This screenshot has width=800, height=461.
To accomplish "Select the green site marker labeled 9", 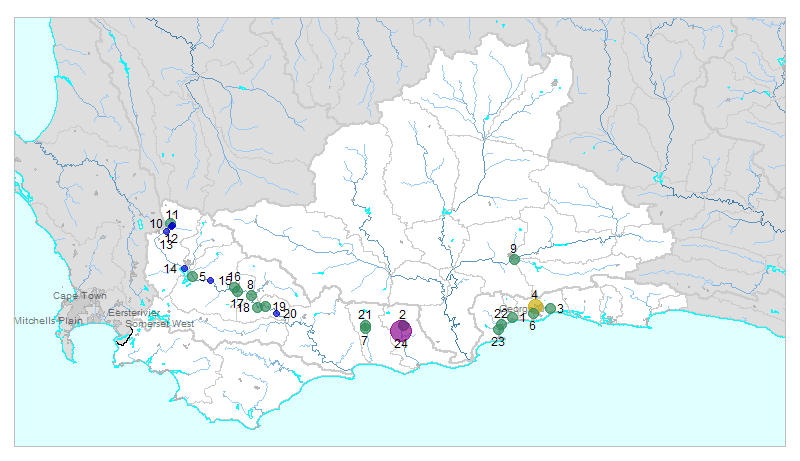I will [x=514, y=259].
